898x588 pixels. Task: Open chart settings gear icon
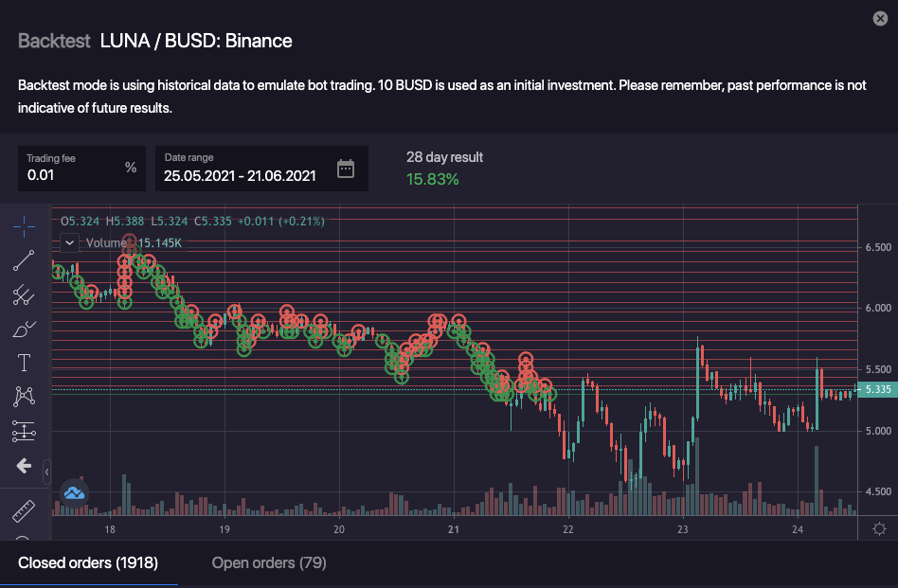[879, 528]
